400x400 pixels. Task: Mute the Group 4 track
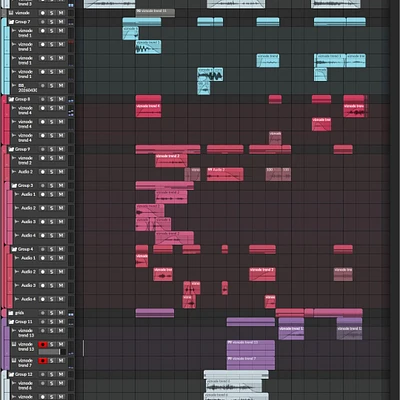click(61, 249)
